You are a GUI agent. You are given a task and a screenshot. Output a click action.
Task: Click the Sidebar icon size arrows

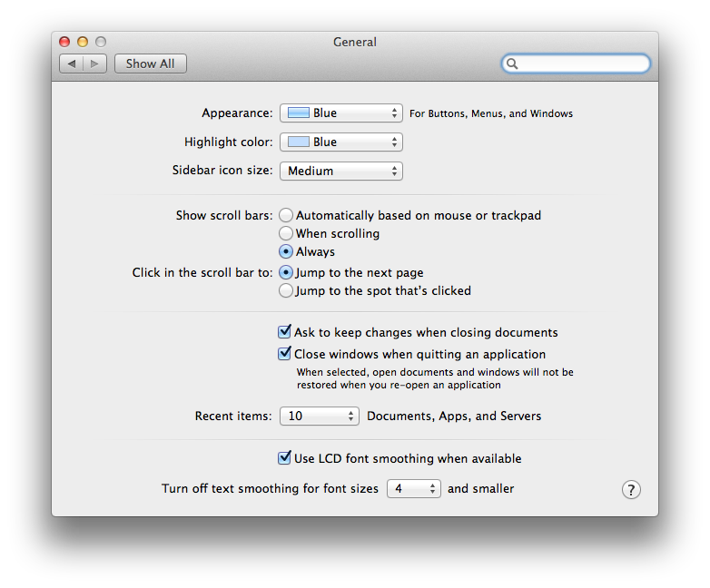[394, 171]
